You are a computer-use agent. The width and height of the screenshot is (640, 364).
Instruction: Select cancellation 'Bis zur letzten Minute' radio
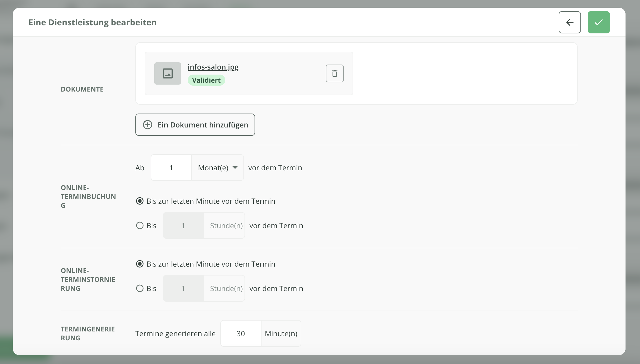pyautogui.click(x=140, y=264)
